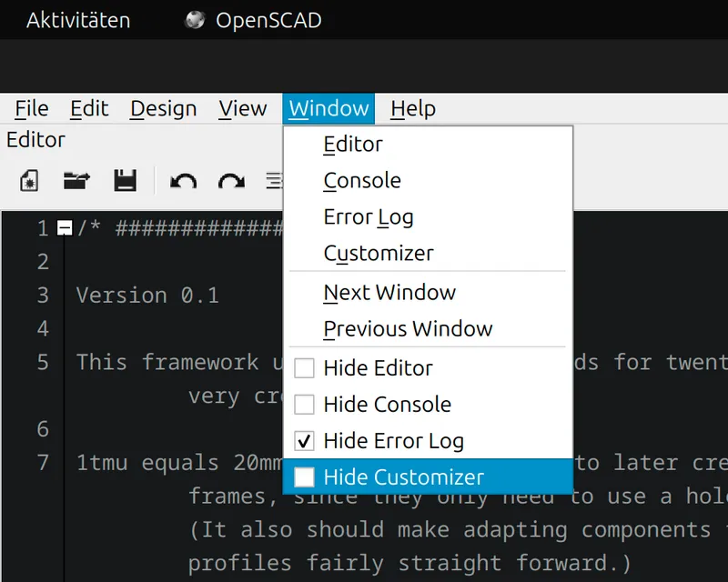Click the Redo arrow icon
728x582 pixels.
click(232, 181)
